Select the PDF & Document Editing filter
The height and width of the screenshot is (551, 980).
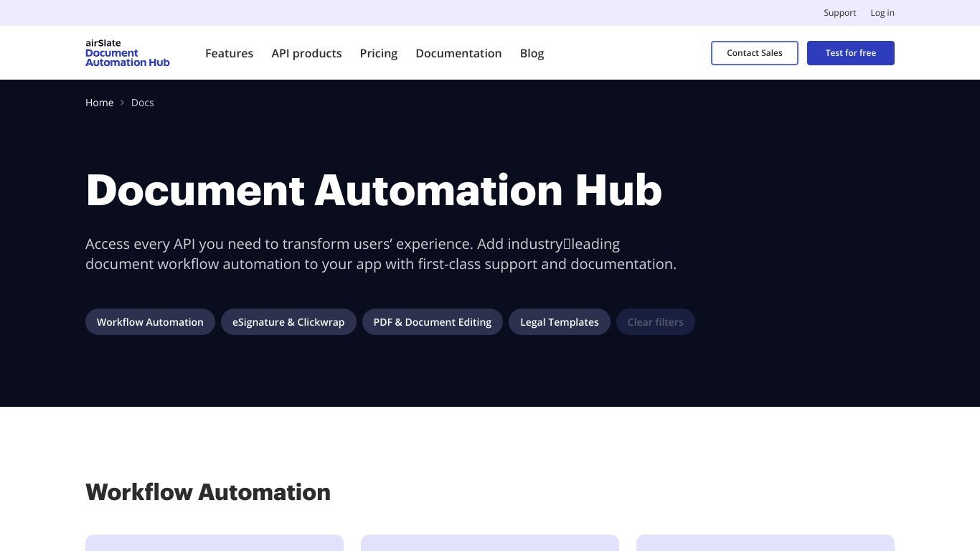pyautogui.click(x=433, y=322)
